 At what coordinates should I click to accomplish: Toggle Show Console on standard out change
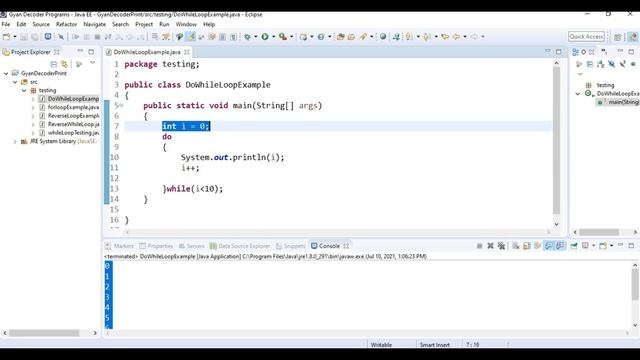pyautogui.click(x=549, y=246)
